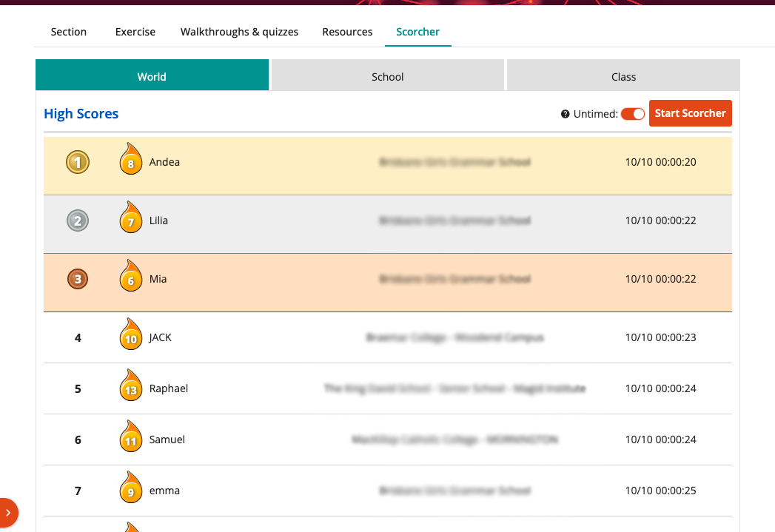775x532 pixels.
Task: Click the blurred school name in Raphael's row
Action: 454,388
